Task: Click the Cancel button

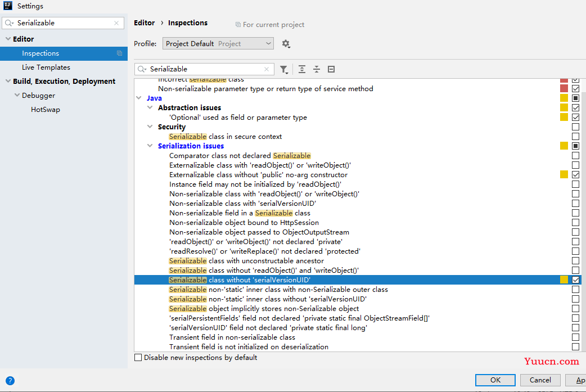Action: (540, 380)
